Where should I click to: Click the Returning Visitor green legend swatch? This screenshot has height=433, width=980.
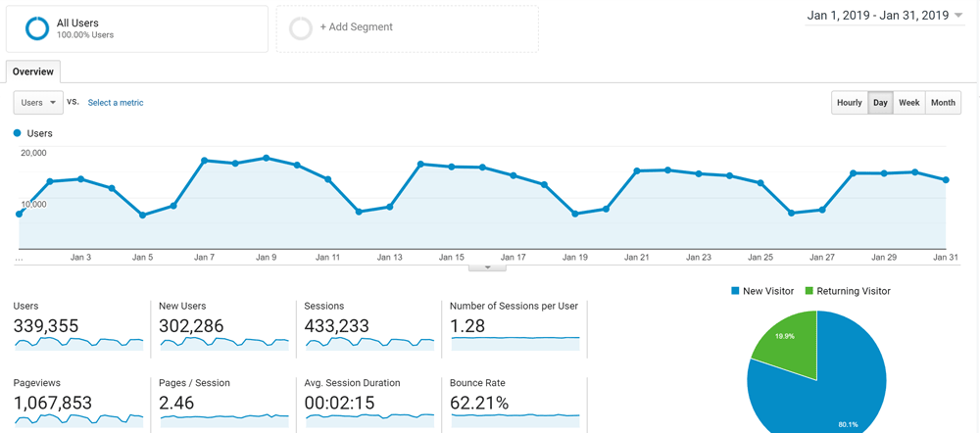pos(808,291)
